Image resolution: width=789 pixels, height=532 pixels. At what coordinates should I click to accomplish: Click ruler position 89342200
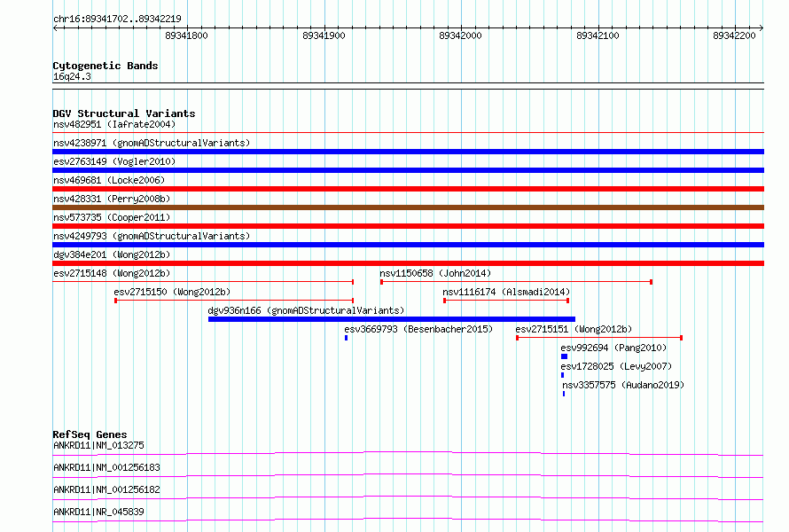point(735,35)
